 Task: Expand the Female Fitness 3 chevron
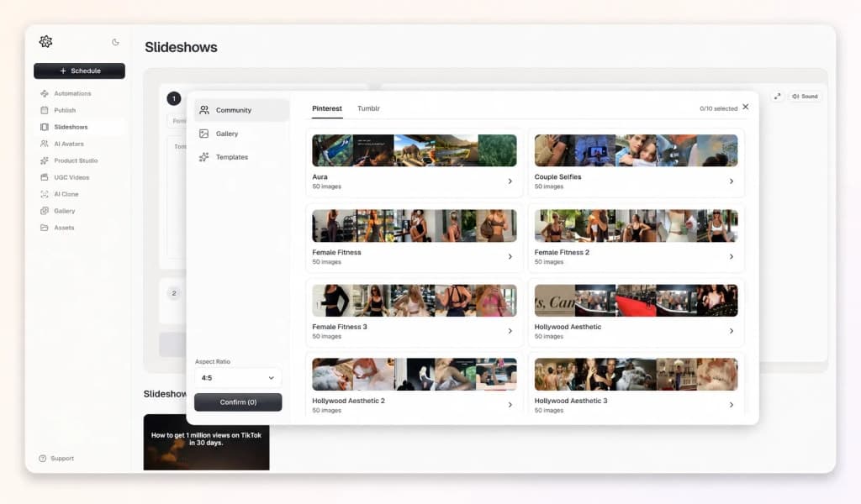pos(510,331)
